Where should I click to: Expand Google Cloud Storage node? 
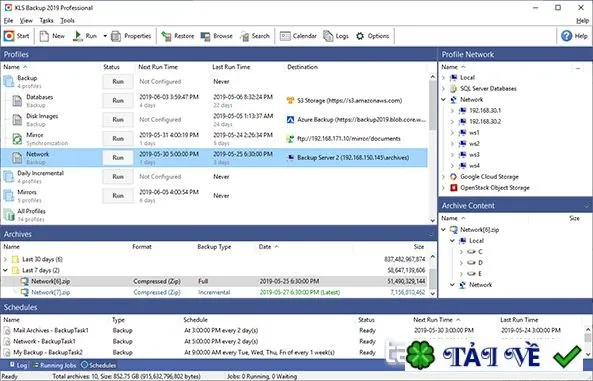[444, 177]
